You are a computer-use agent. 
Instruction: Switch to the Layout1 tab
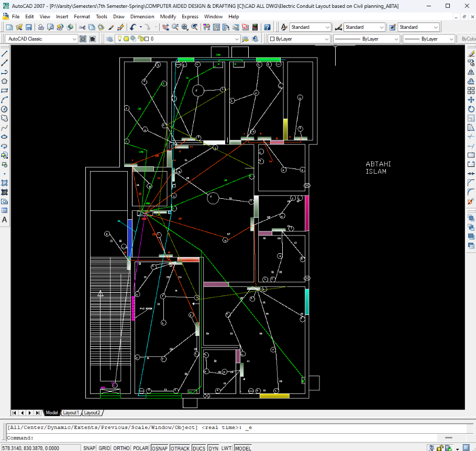pos(71,413)
